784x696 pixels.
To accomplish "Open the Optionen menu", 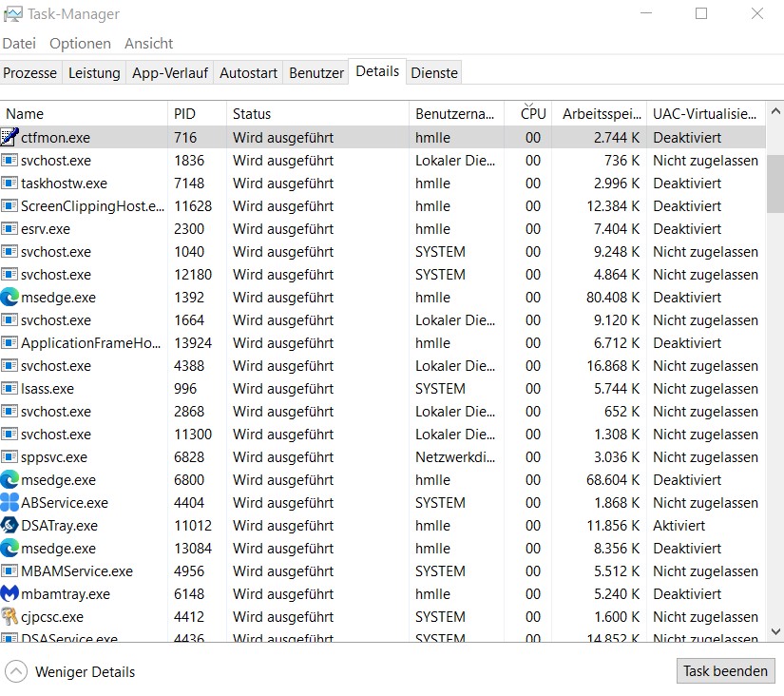I will [80, 44].
